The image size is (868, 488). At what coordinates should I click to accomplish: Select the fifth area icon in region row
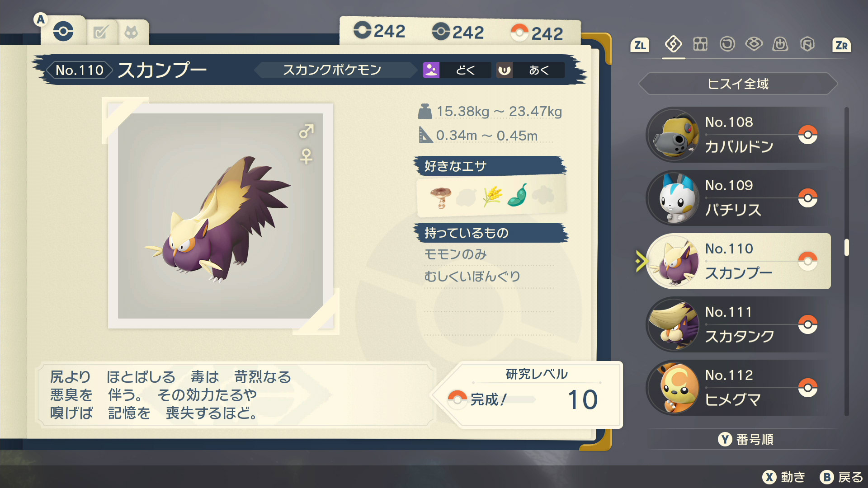coord(780,44)
